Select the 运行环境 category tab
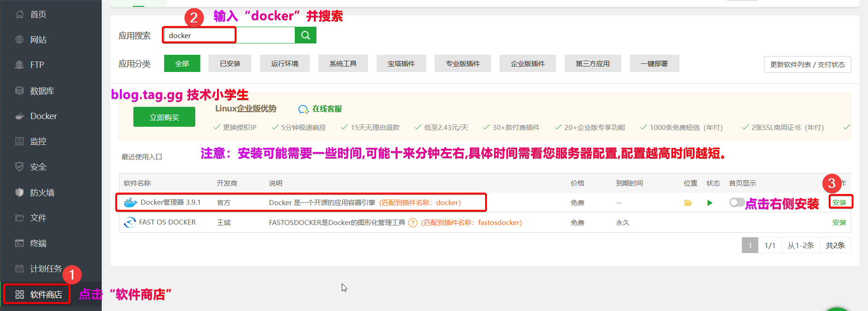Screen dimensions: 868x311 coord(284,64)
